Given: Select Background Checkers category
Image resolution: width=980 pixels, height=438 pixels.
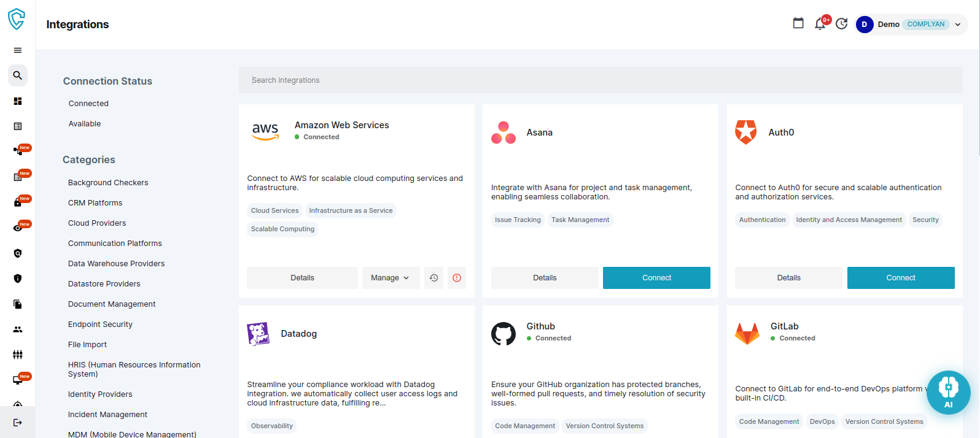Looking at the screenshot, I should (x=108, y=183).
